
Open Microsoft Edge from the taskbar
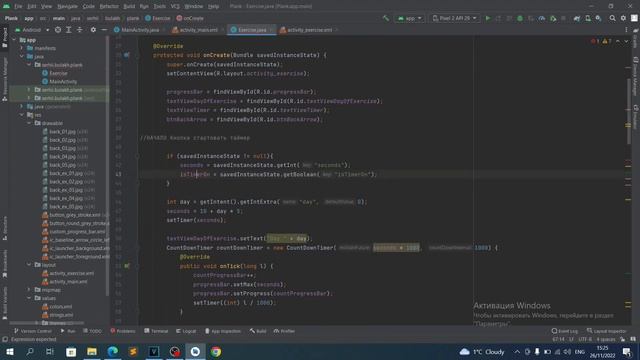(113, 352)
